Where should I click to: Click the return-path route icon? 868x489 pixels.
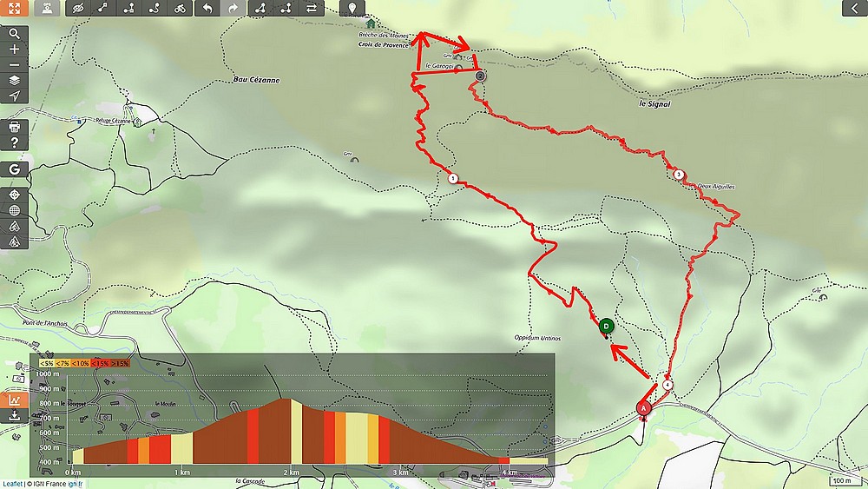pos(286,8)
